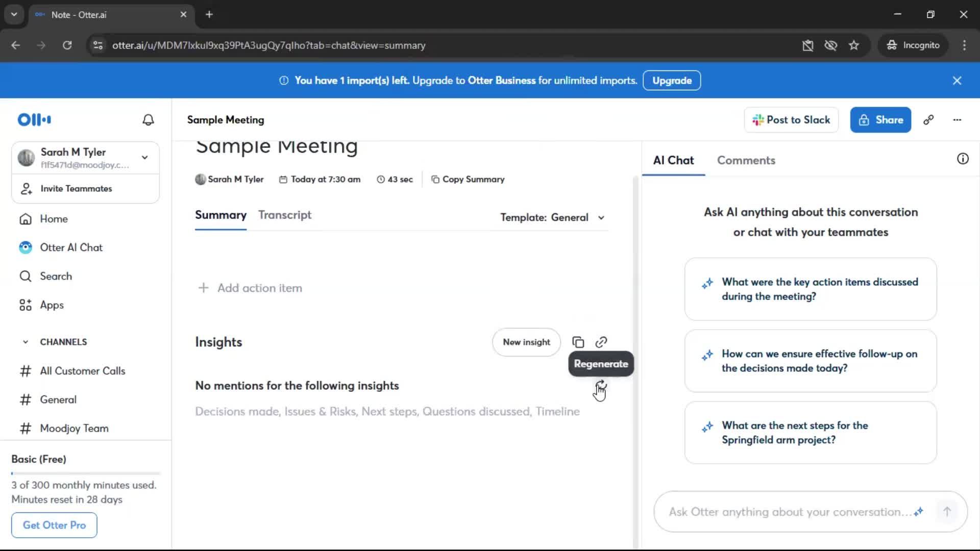
Task: Click the Sample Meeting header title
Action: click(226, 120)
